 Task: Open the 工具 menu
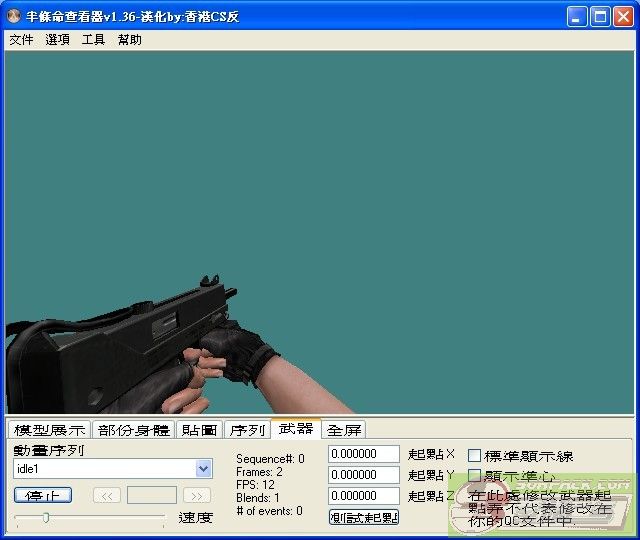point(93,40)
